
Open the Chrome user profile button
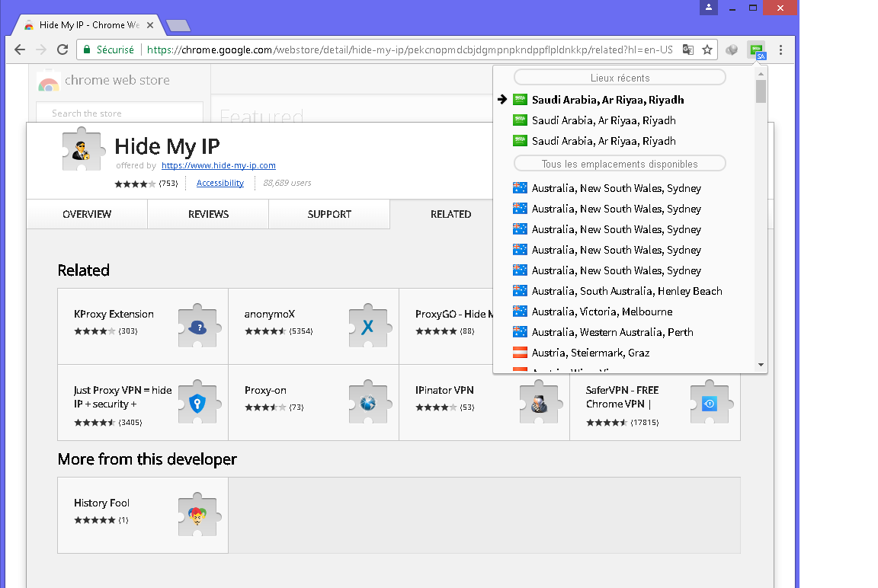pos(708,8)
